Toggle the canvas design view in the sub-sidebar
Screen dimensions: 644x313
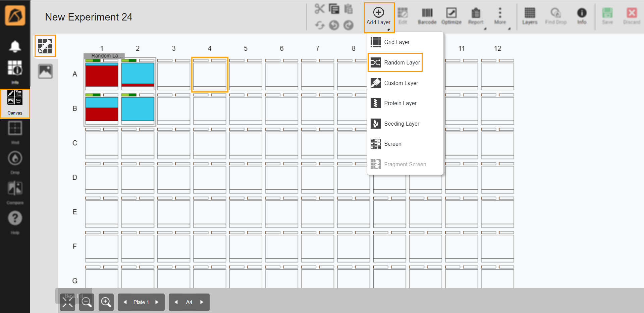tap(45, 46)
